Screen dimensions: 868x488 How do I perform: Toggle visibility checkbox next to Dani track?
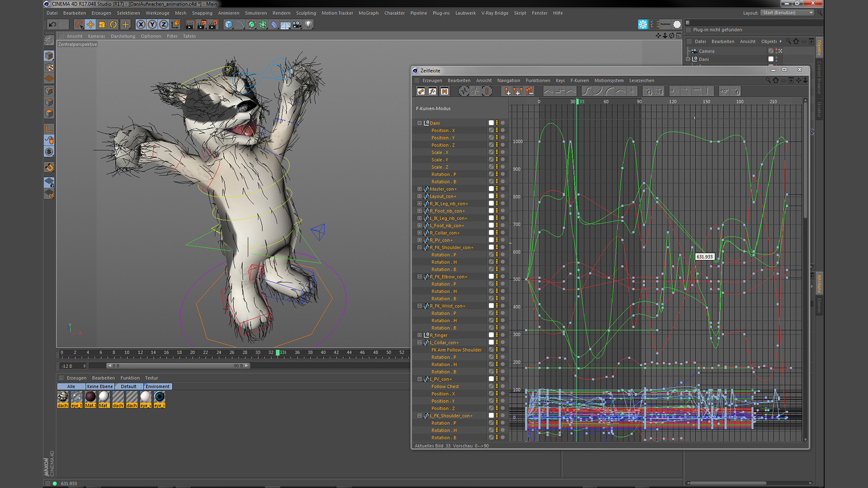tap(491, 122)
